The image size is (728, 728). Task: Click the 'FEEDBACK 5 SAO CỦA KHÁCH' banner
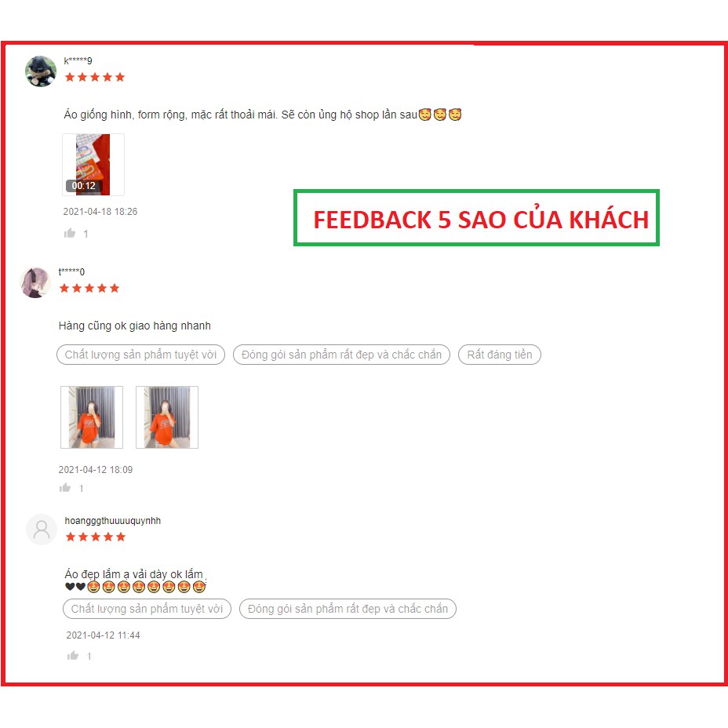coord(476,218)
